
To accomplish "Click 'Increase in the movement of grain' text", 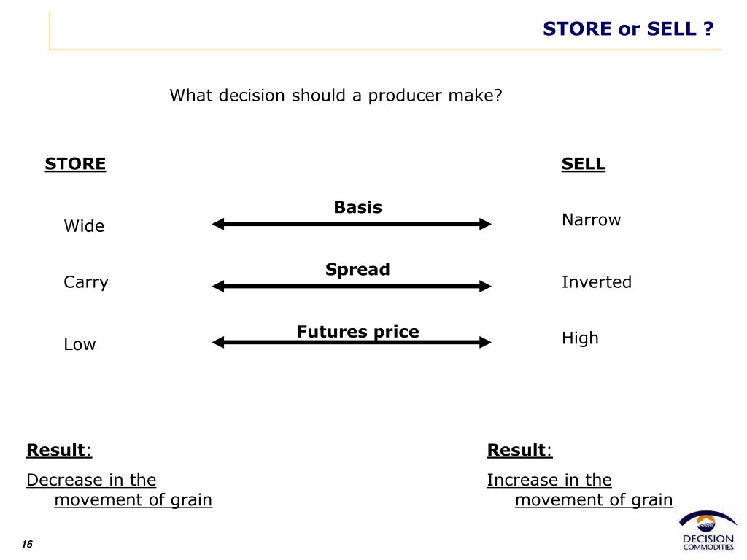I will (580, 489).
